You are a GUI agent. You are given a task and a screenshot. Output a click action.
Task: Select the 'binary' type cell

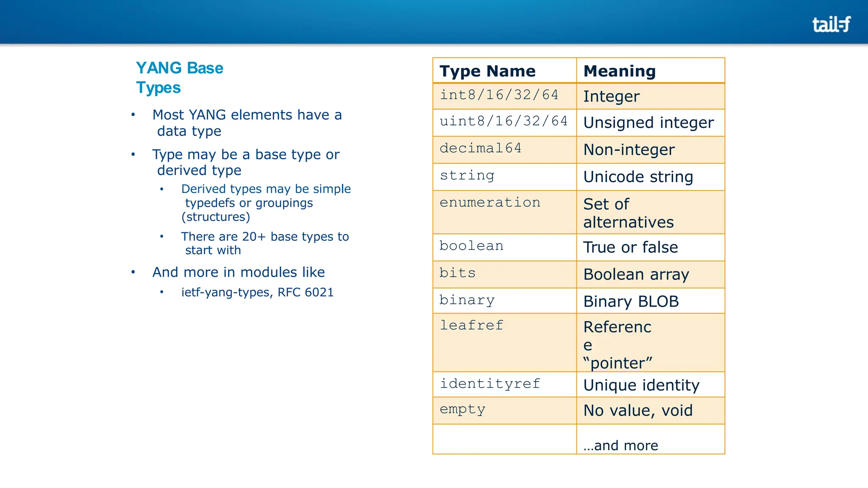(x=504, y=301)
